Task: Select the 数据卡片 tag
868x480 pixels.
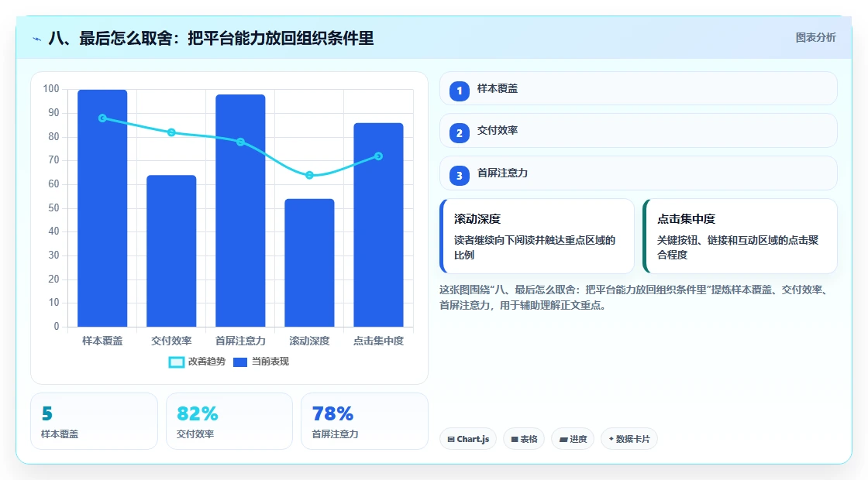Action: [629, 439]
